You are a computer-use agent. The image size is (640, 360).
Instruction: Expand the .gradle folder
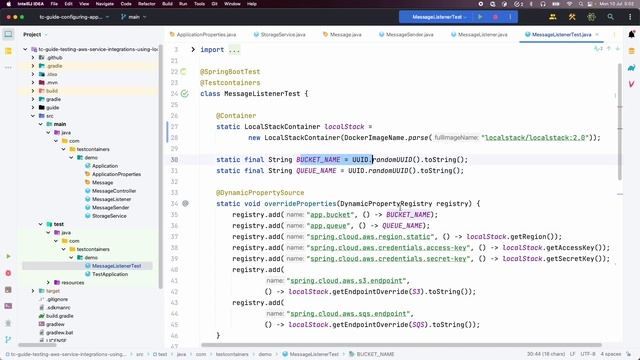[33, 66]
